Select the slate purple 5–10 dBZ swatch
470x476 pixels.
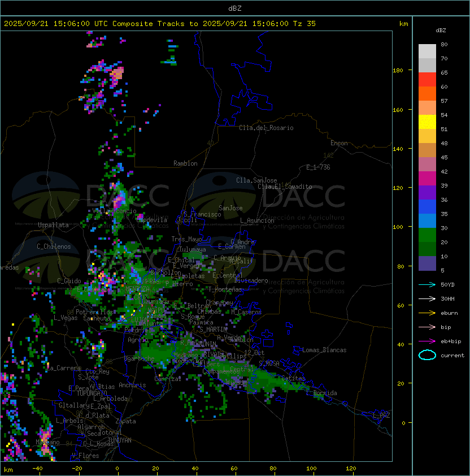pyautogui.click(x=427, y=263)
